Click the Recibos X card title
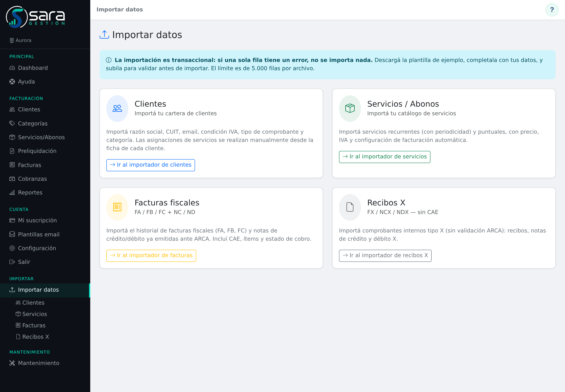This screenshot has width=565, height=392. click(386, 203)
